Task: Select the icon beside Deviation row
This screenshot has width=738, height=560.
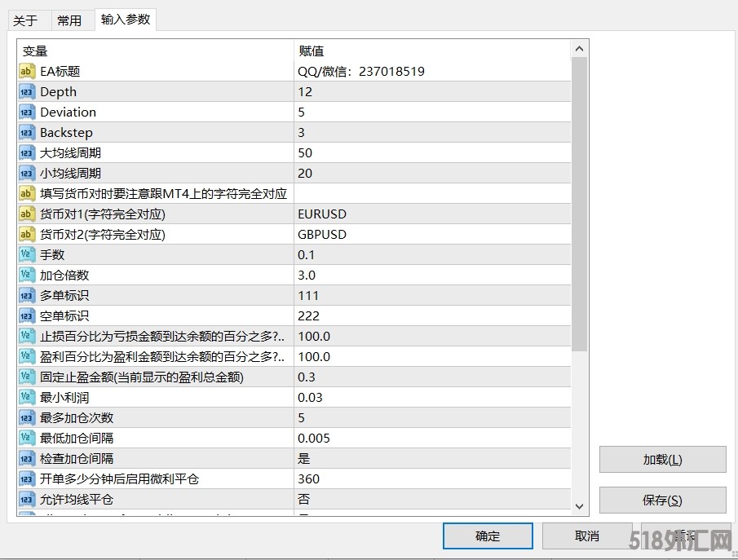Action: pos(26,112)
